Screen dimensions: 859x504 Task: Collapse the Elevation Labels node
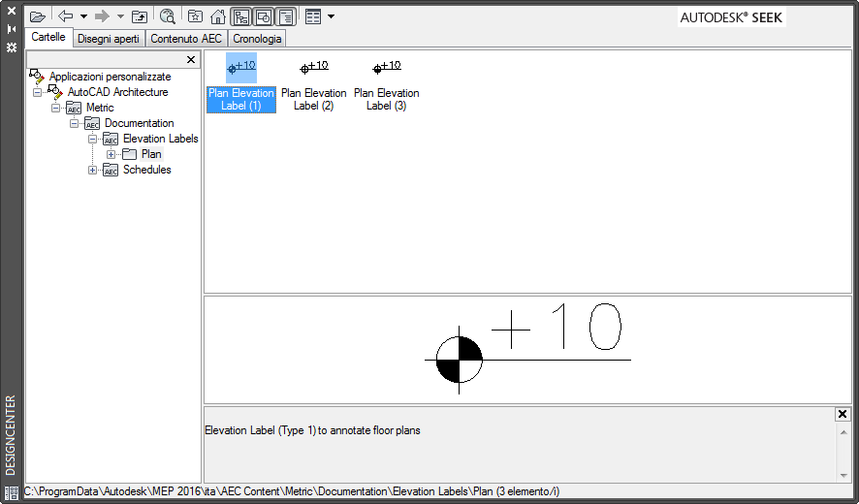(92, 139)
